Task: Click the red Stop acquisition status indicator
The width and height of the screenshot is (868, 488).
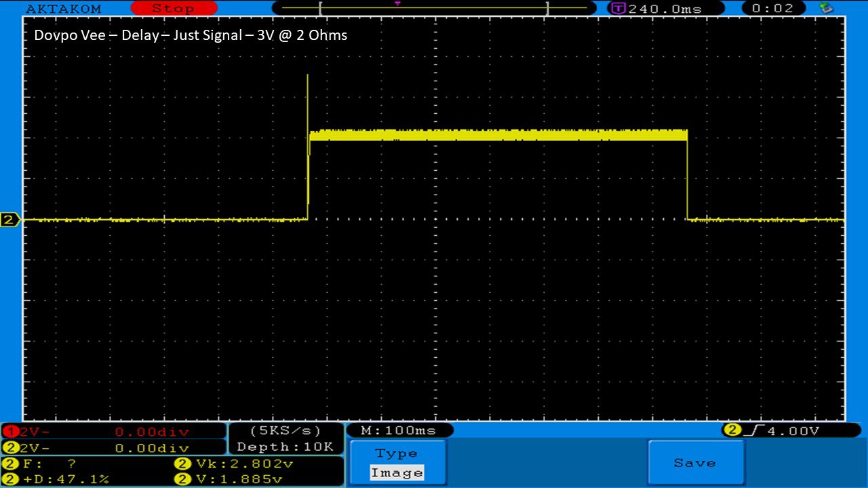Action: click(173, 9)
